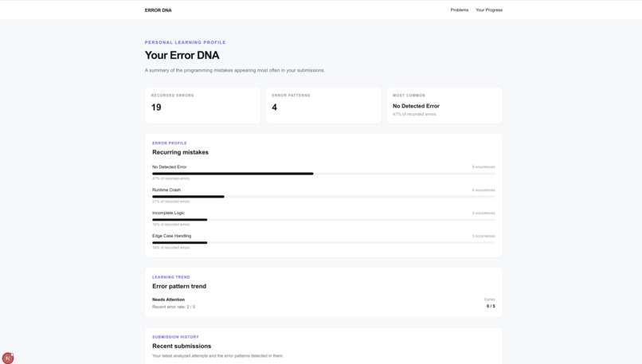Click the '0 / 5' earlier value
The height and width of the screenshot is (364, 642).
[x=491, y=307]
